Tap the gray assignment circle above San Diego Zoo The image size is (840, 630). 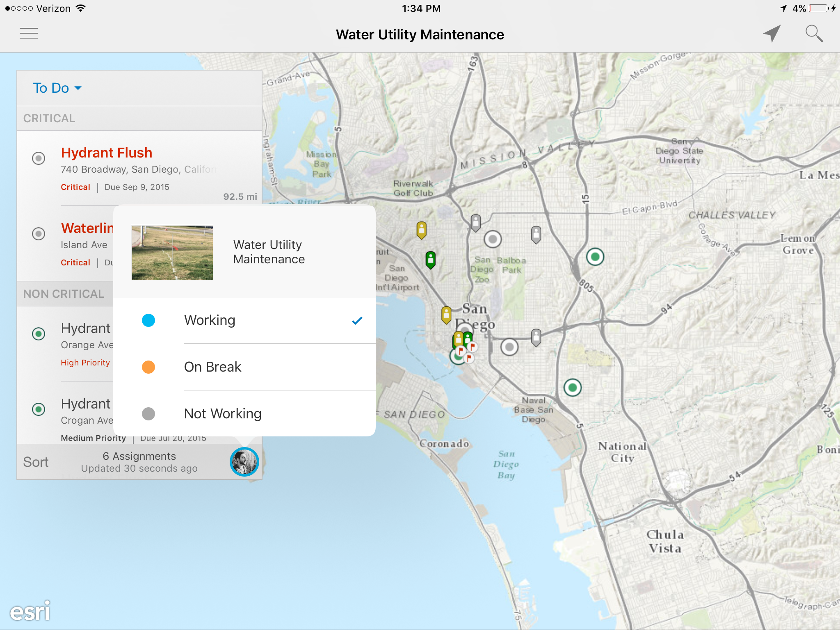[x=493, y=239]
